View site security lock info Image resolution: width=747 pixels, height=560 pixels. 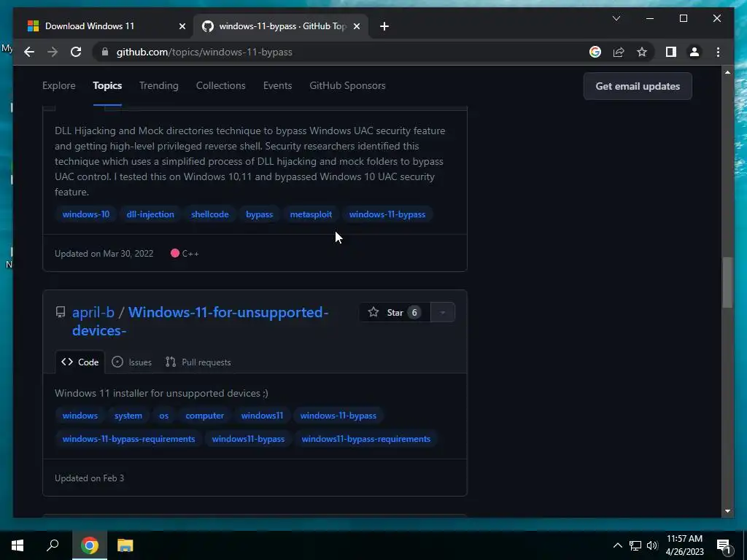(105, 52)
